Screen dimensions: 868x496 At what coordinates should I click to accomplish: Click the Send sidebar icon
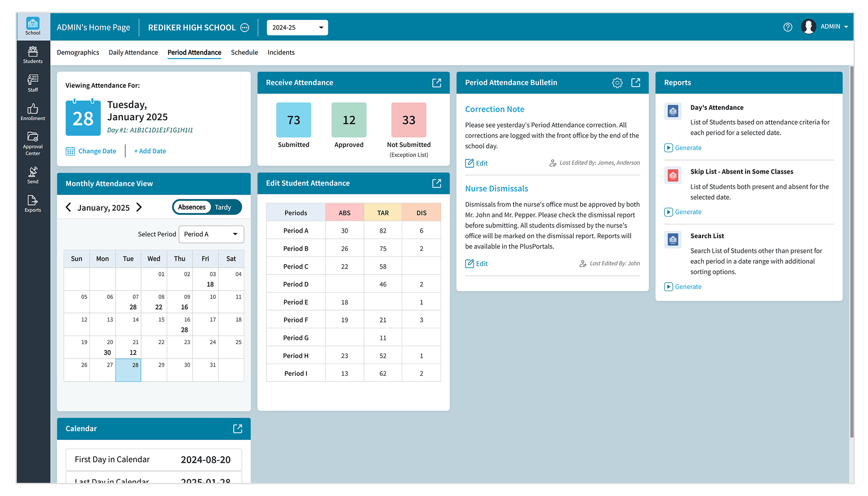33,175
